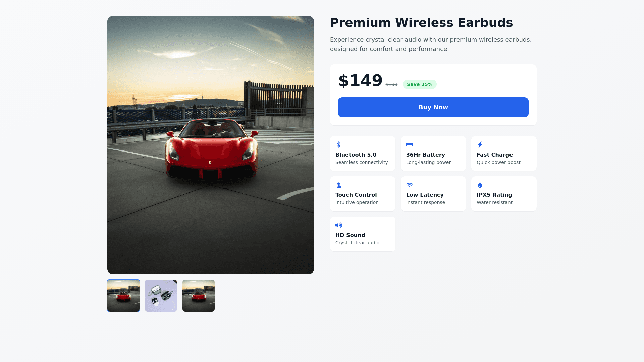Click the Save 25% badge
Image resolution: width=644 pixels, height=362 pixels.
(x=420, y=84)
